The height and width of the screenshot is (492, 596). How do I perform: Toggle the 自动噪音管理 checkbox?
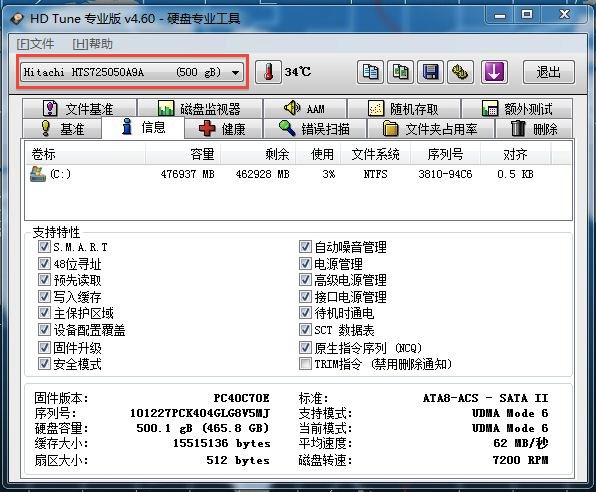(x=305, y=247)
